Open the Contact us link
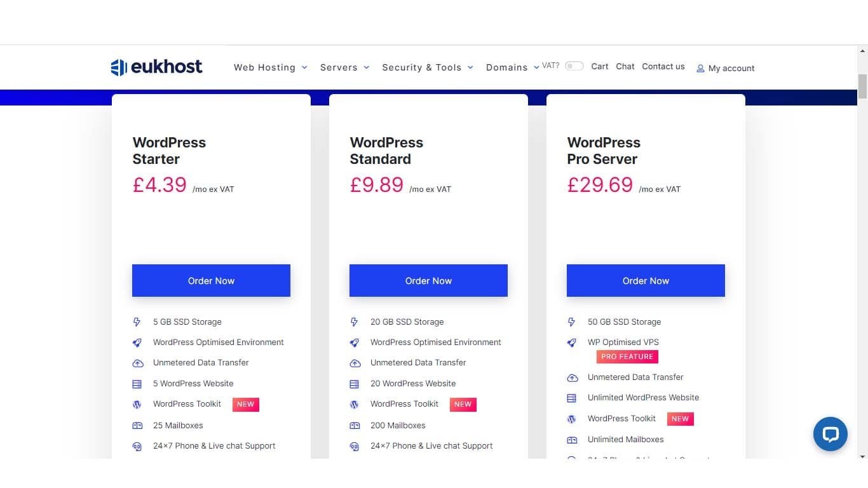The image size is (868, 488). (x=663, y=66)
